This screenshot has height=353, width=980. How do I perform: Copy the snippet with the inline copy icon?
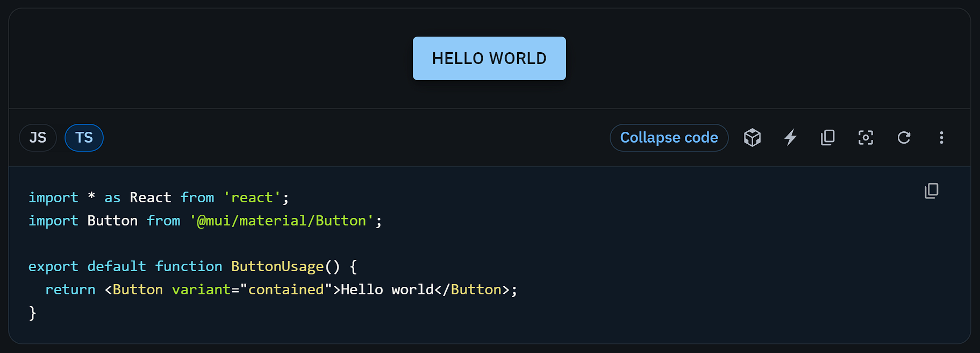coord(932,191)
